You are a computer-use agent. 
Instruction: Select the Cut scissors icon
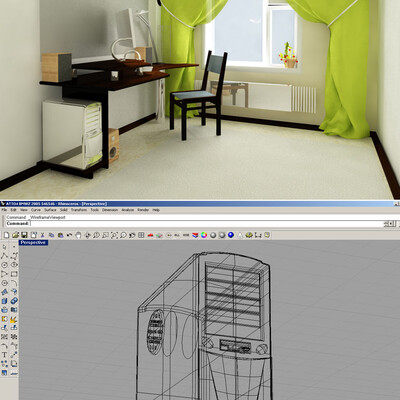(x=42, y=235)
